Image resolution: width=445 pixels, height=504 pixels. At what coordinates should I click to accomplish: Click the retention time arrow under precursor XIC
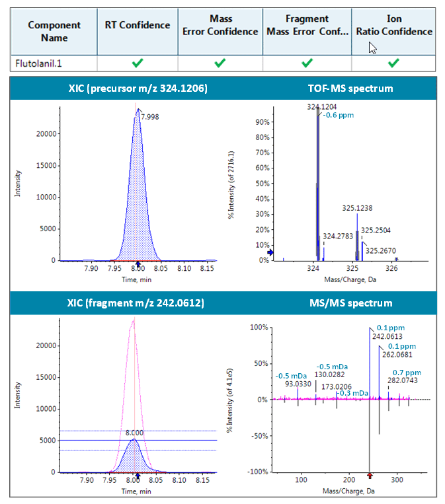(x=138, y=264)
